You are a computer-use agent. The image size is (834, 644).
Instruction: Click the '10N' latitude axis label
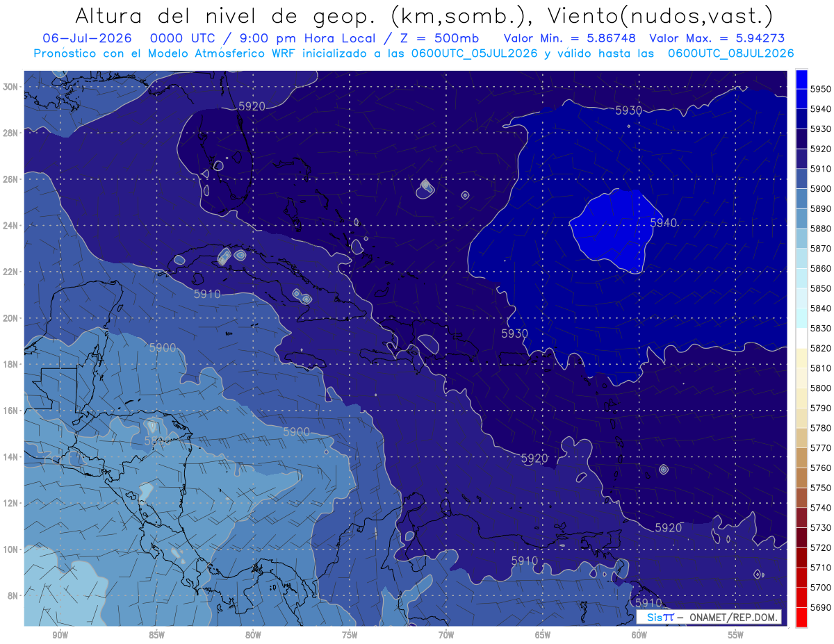point(10,550)
